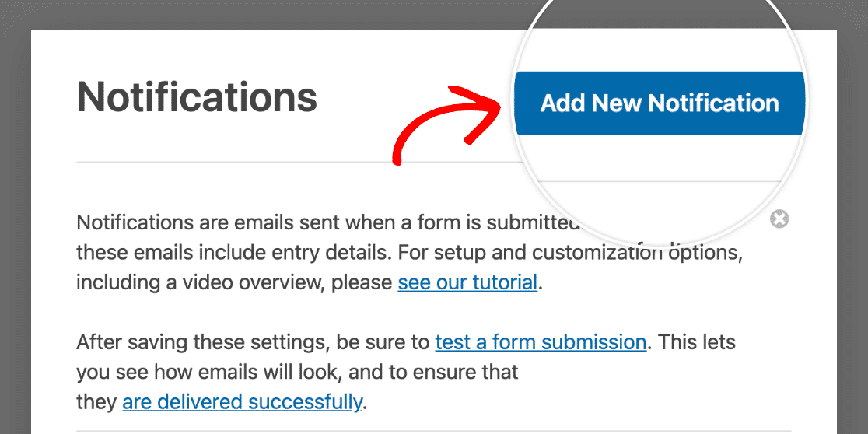Click the Notifications heading
This screenshot has width=868, height=434.
pos(197,97)
